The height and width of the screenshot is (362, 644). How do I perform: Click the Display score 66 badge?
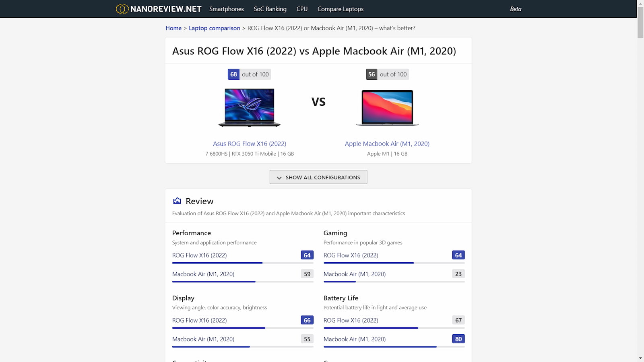[x=307, y=320]
